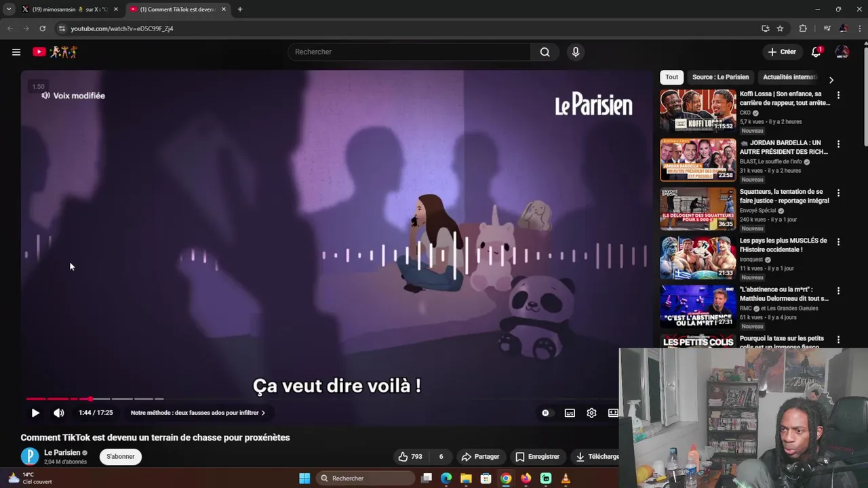The height and width of the screenshot is (488, 868).
Task: Go to YouTube home via the logo
Action: 55,52
